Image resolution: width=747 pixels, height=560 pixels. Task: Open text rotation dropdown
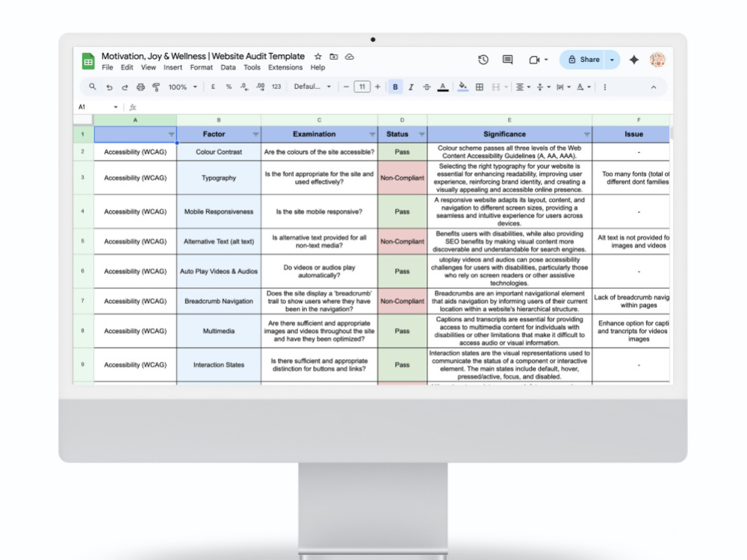[583, 87]
